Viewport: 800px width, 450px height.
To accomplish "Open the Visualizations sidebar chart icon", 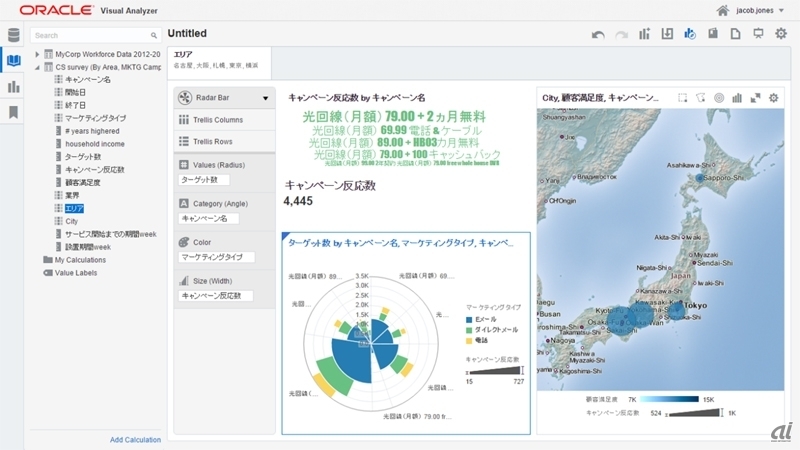I will coord(13,87).
